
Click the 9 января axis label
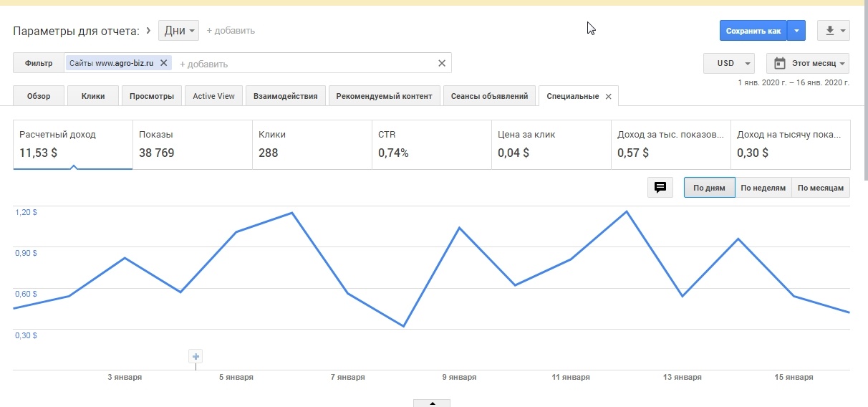tap(459, 377)
